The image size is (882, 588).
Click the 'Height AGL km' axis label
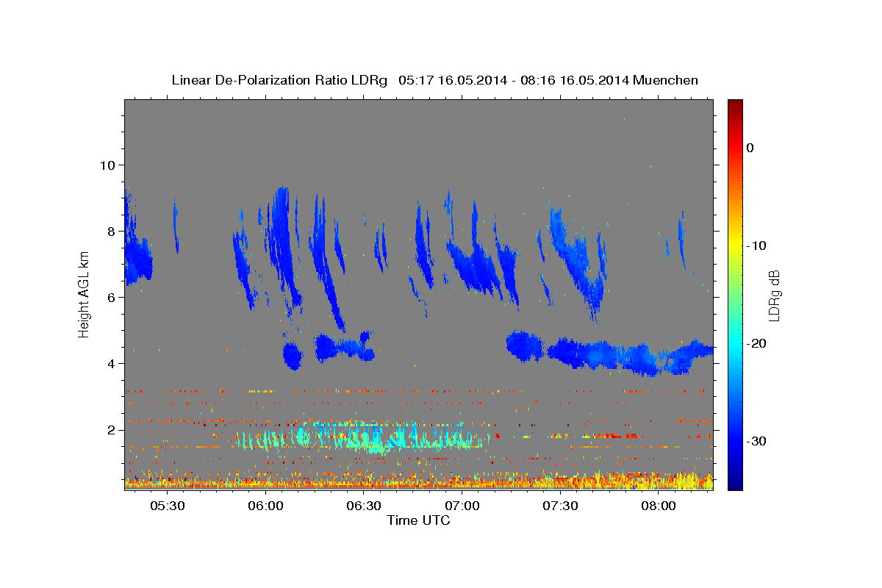[85, 294]
